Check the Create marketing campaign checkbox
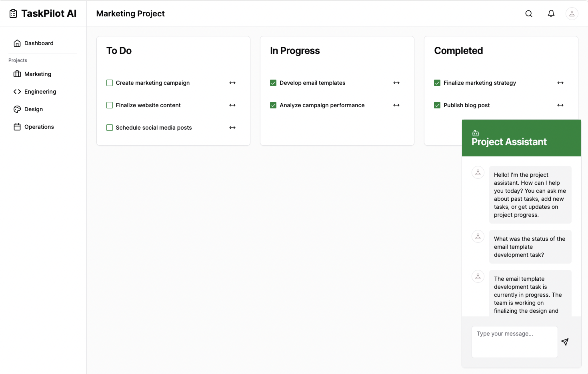 click(110, 83)
